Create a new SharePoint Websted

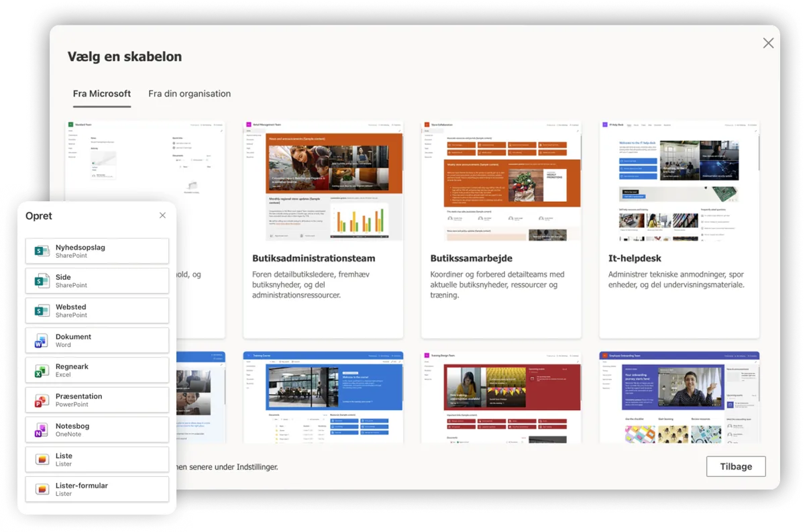pos(97,311)
